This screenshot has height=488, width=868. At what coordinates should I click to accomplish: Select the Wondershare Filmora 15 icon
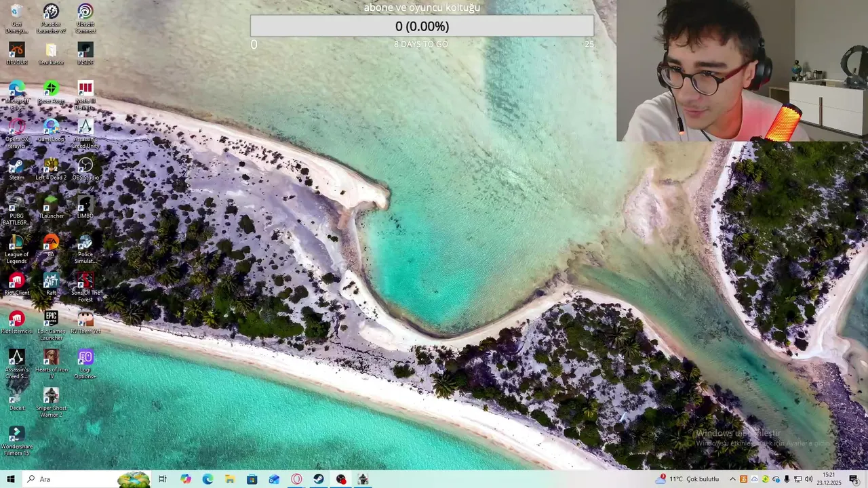point(16,441)
